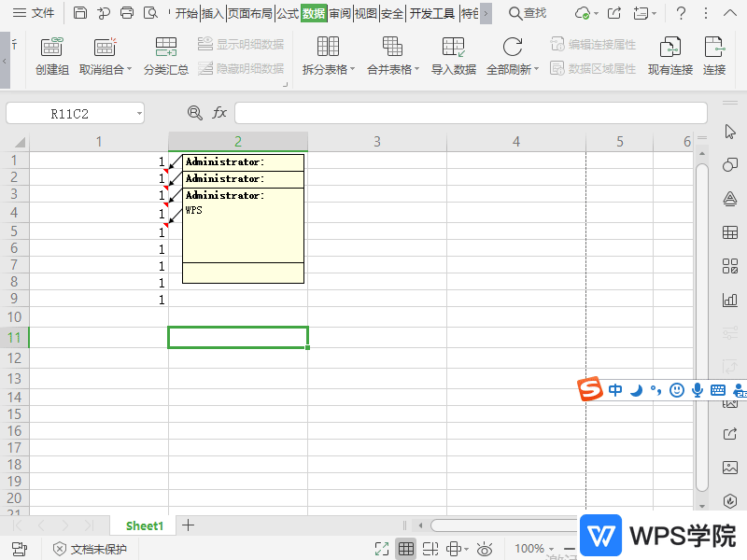Click into the formula bar input
747x560 pixels.
[471, 113]
